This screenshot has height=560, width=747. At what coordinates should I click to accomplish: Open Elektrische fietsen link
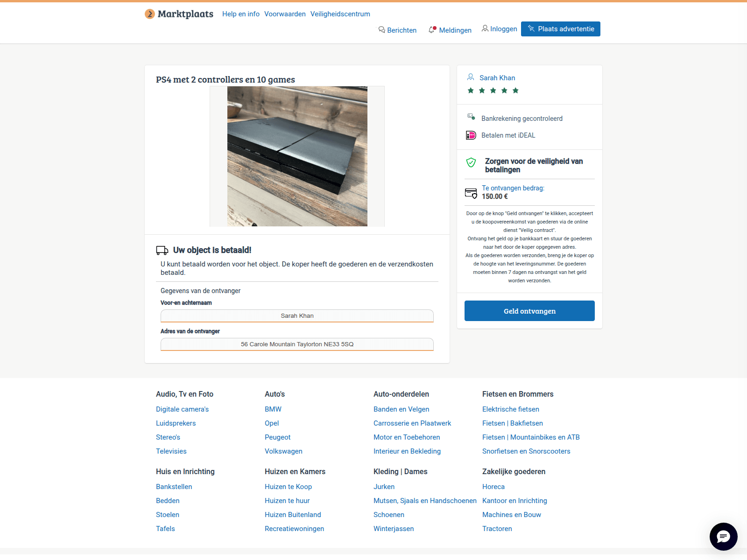[x=511, y=409]
